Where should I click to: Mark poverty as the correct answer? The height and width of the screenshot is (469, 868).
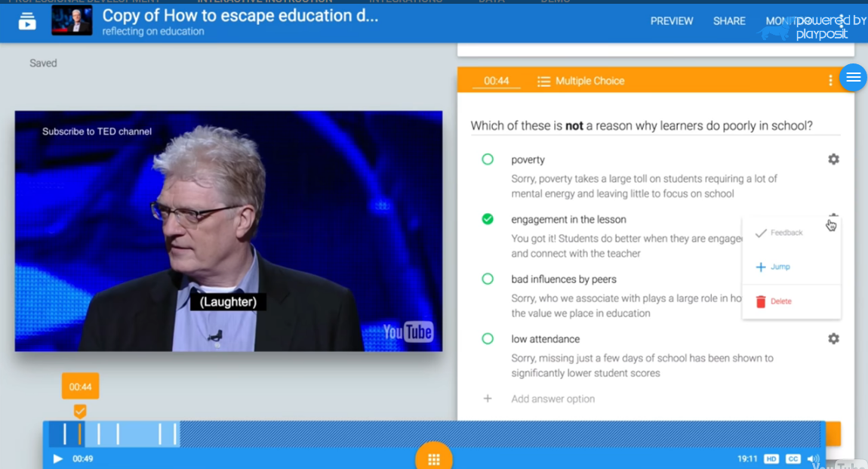[x=488, y=159]
